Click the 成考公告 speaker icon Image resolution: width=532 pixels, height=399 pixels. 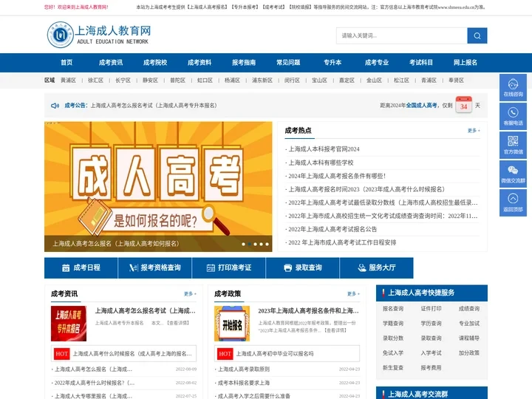coord(55,106)
